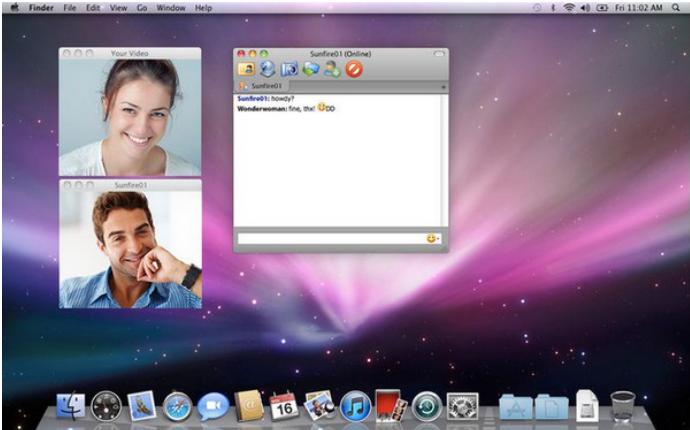
Task: Click the contact profile icon in chat toolbar
Action: tap(245, 70)
